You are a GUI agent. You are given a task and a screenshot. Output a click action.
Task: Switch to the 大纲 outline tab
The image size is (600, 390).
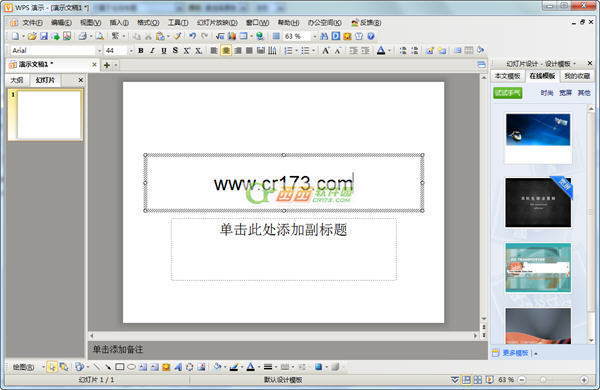coord(17,80)
